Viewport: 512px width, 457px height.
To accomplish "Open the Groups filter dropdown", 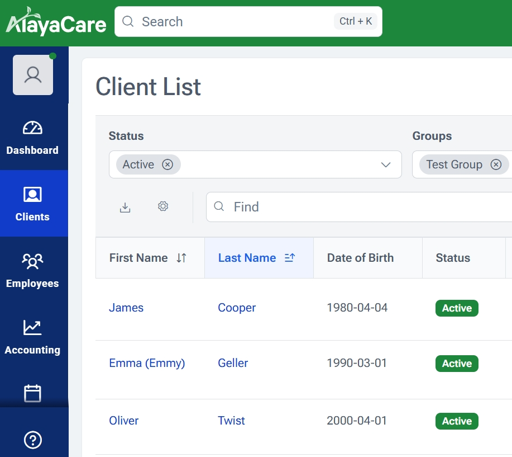I will point(462,165).
